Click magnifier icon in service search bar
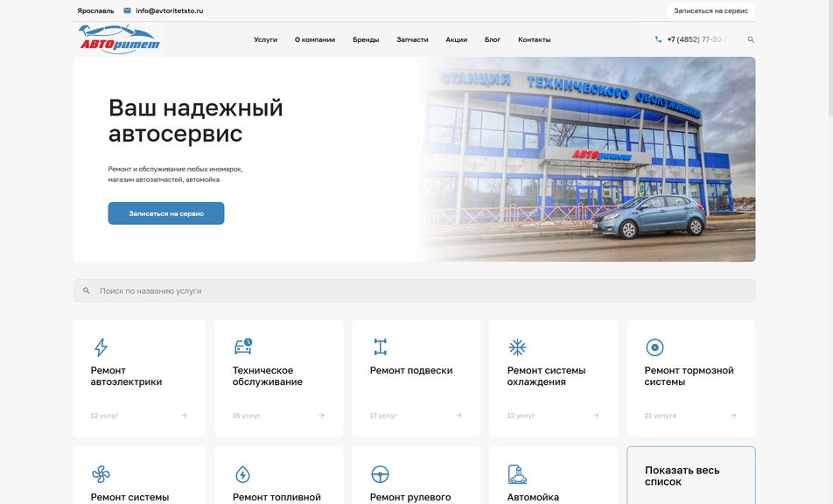 87,290
